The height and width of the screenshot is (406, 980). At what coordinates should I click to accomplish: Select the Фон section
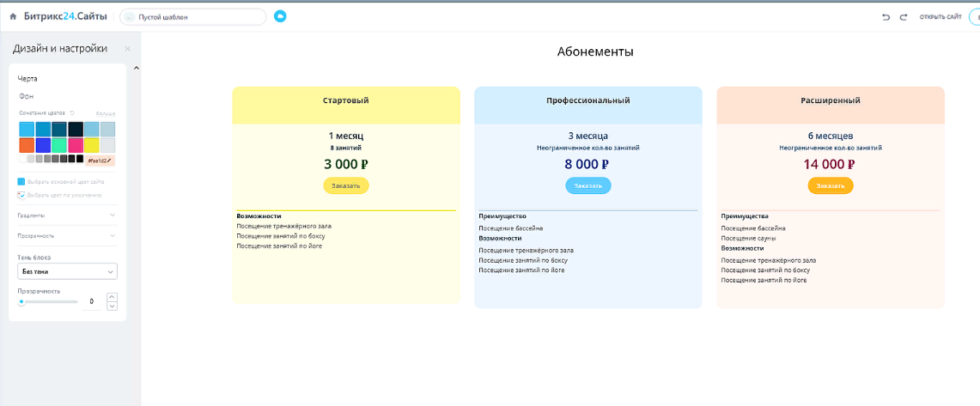27,96
